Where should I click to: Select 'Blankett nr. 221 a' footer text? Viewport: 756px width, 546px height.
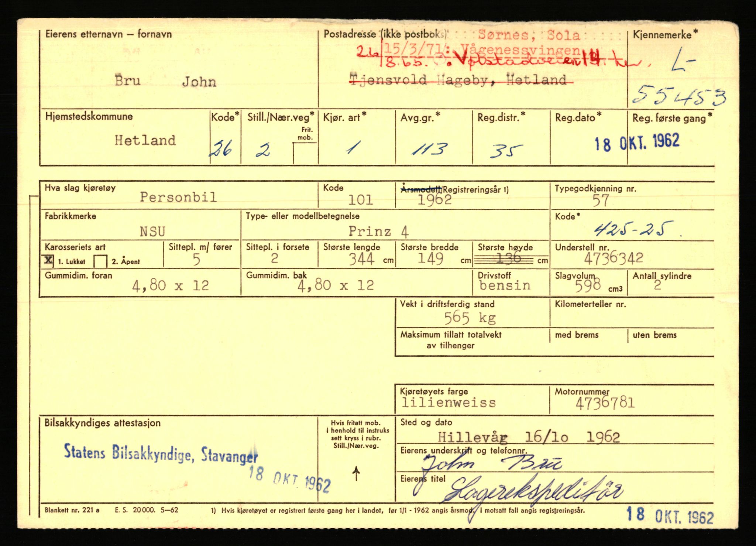coord(72,510)
